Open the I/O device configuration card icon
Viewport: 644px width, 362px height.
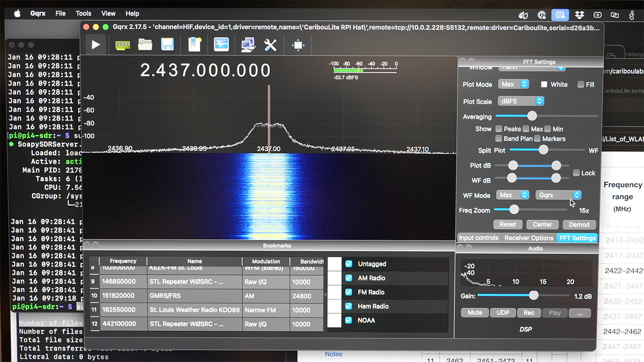pyautogui.click(x=122, y=45)
